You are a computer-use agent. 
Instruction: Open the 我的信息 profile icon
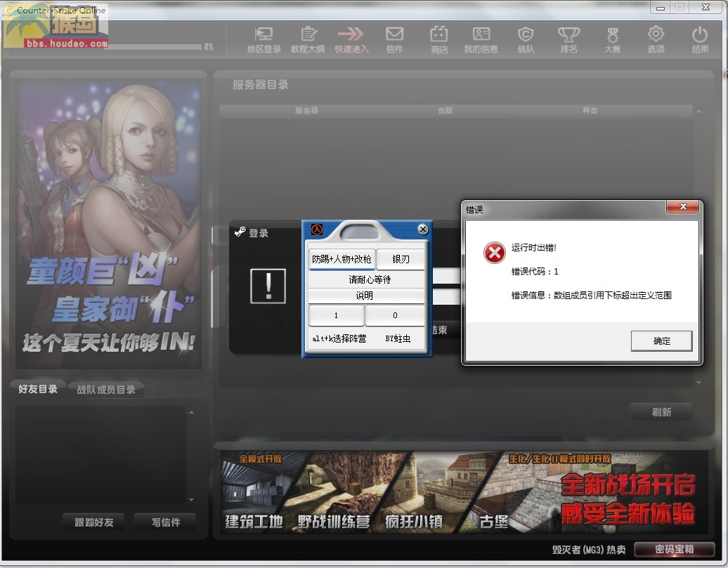pos(481,40)
